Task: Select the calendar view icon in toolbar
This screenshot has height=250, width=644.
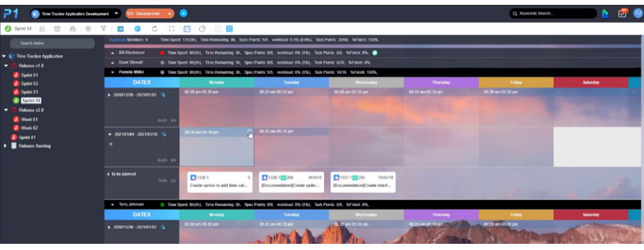Action: [x=187, y=29]
